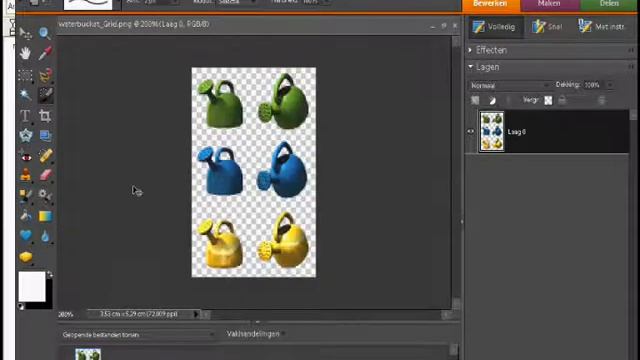Open the status bar info arrow
The height and width of the screenshot is (360, 640).
tap(196, 314)
